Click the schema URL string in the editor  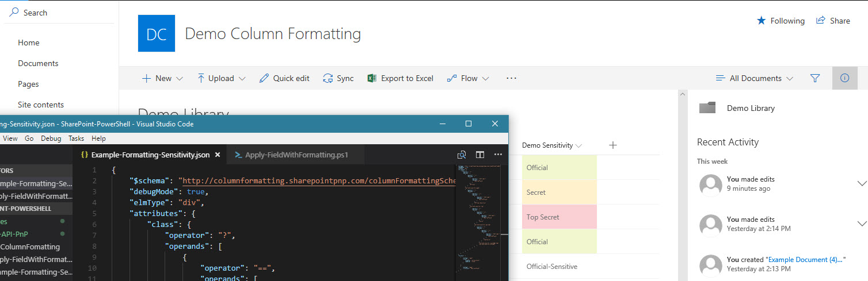(319, 181)
